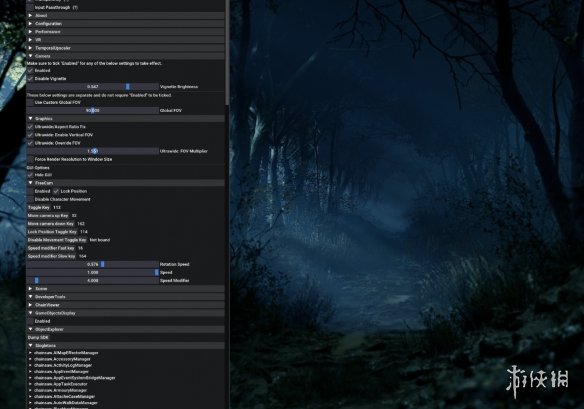Check Disable Character Movement
The width and height of the screenshot is (584, 409).
coord(30,199)
